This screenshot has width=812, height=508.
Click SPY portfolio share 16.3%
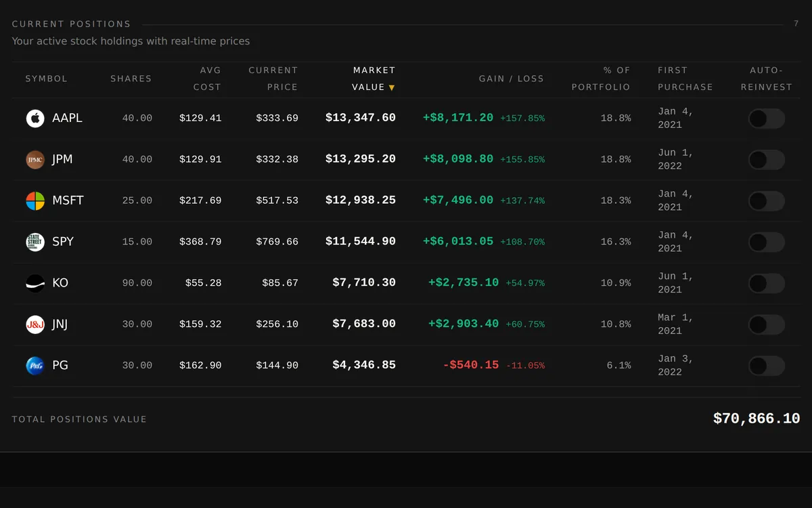tap(616, 242)
